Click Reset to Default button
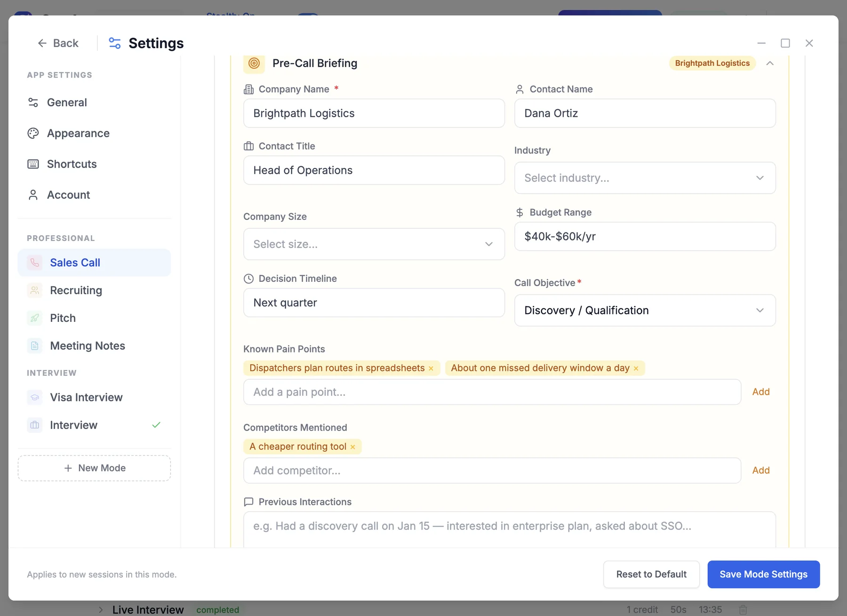Image resolution: width=847 pixels, height=616 pixels. (x=651, y=574)
